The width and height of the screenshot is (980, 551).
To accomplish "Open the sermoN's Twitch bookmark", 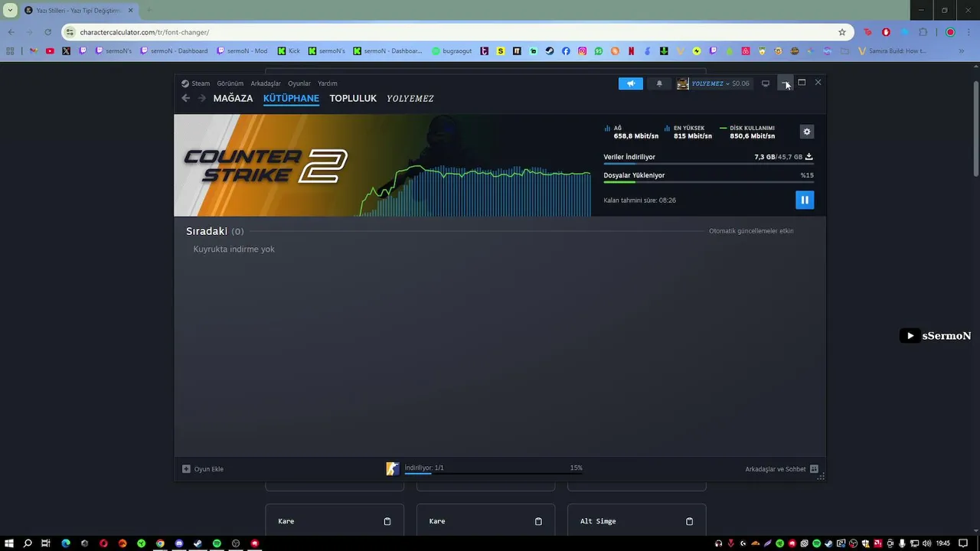I will click(x=113, y=51).
